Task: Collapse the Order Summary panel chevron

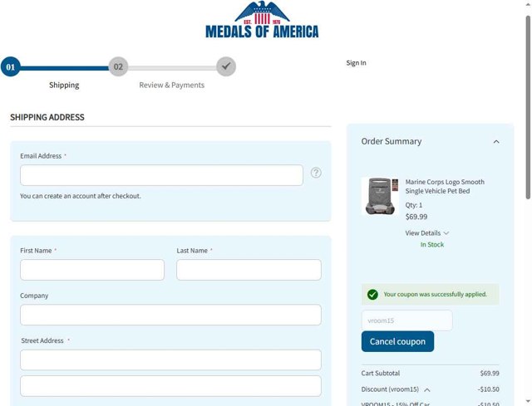Action: click(496, 142)
